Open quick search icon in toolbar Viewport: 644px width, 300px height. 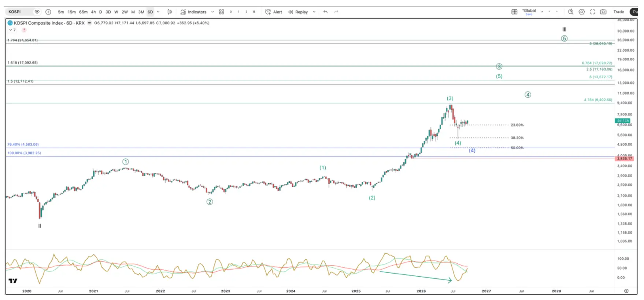click(571, 12)
